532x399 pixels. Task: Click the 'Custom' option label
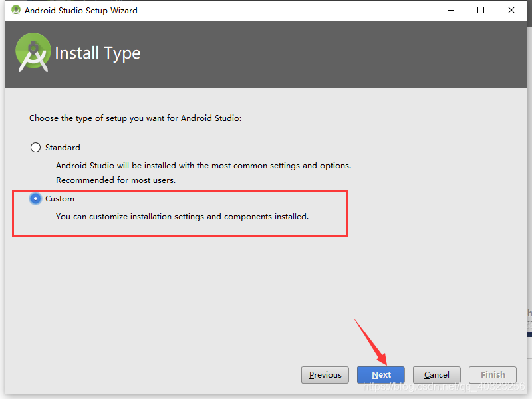pos(60,198)
